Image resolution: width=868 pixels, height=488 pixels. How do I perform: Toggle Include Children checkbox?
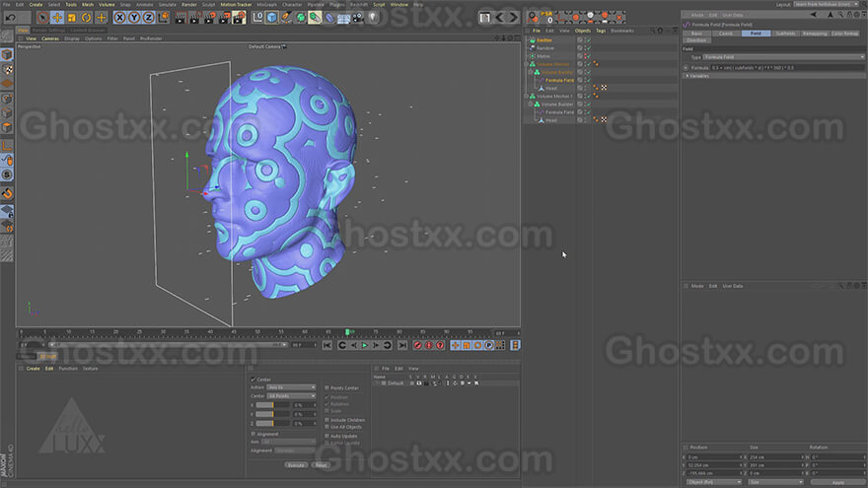(326, 420)
